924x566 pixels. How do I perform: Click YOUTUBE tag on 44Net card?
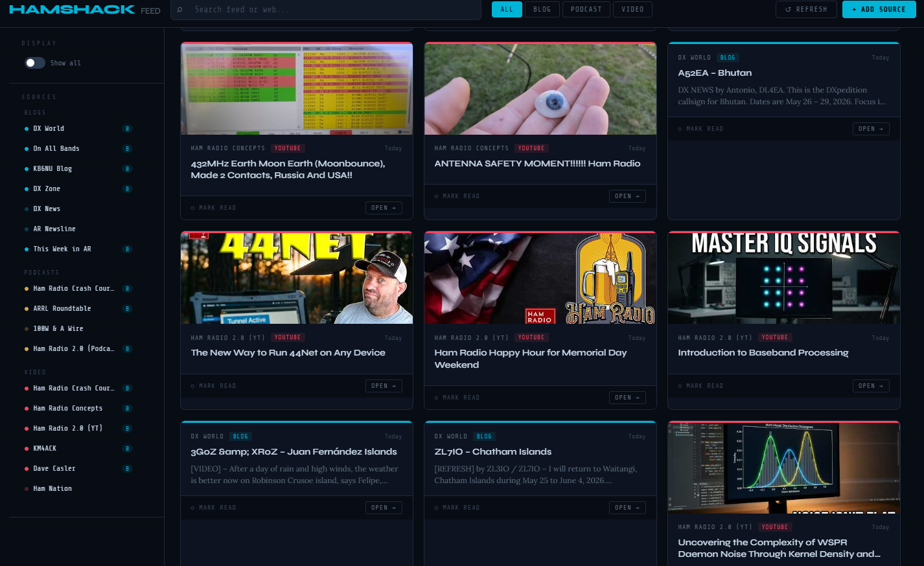click(x=288, y=337)
